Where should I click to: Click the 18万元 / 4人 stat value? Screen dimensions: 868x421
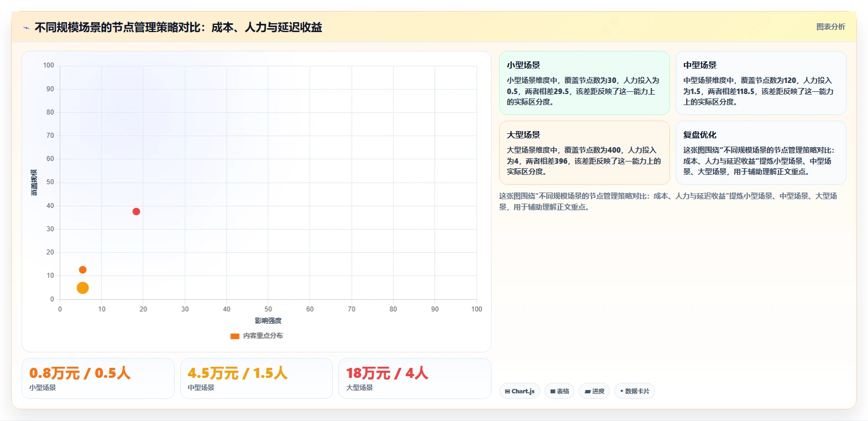point(387,373)
